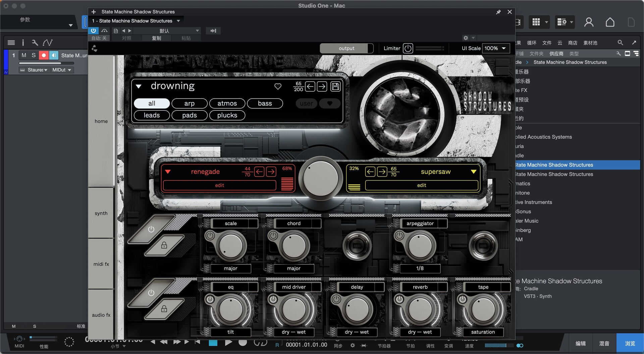
Task: Click the delay dry-wet knob
Action: (357, 309)
